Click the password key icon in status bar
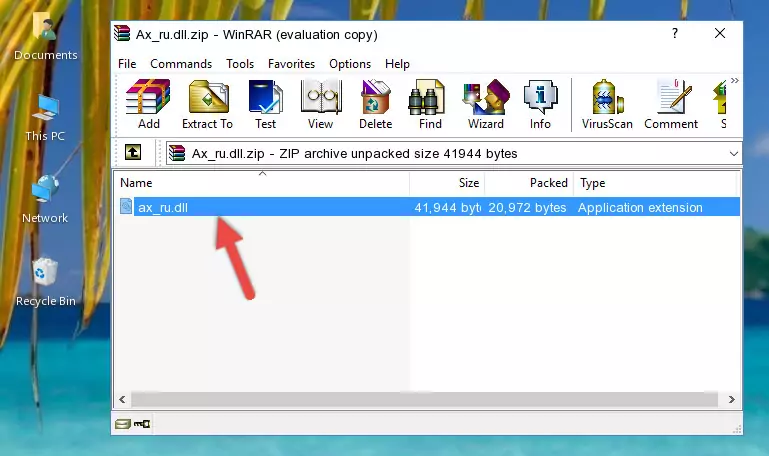769x456 pixels. [142, 424]
